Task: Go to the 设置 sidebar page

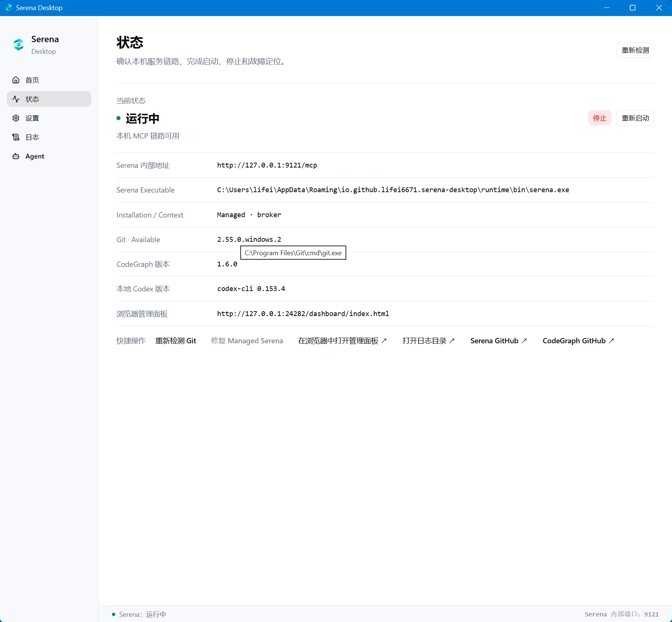Action: [x=49, y=118]
